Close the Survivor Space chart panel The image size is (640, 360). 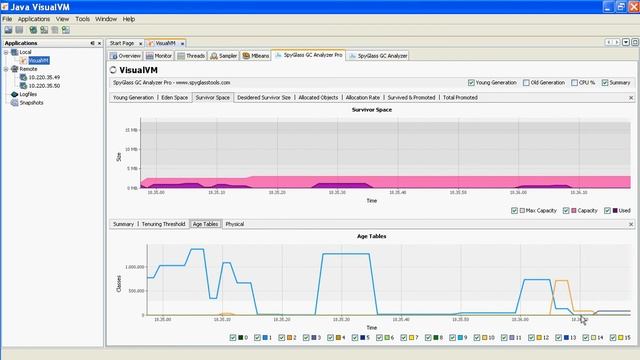[631, 98]
